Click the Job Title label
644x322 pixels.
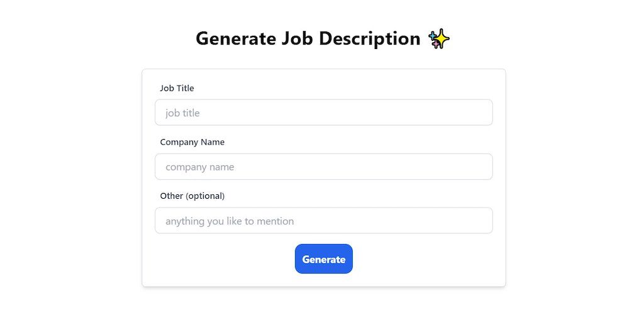pyautogui.click(x=177, y=88)
